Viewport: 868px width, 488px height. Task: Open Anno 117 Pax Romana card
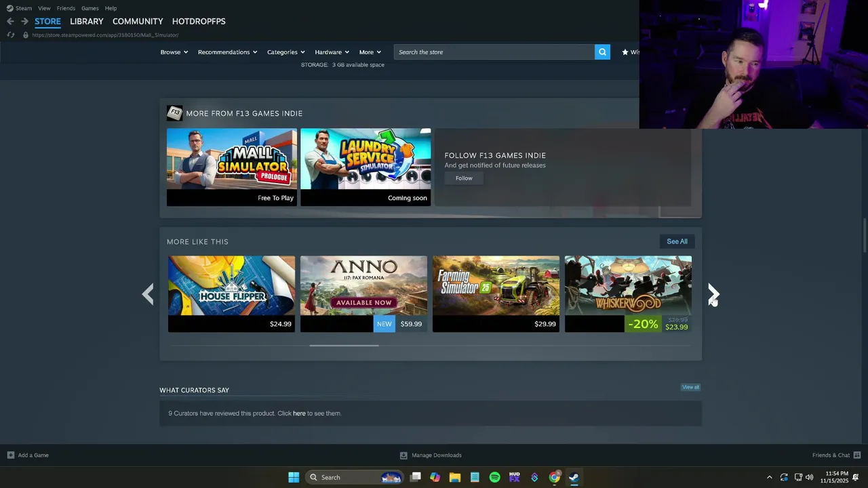(363, 293)
